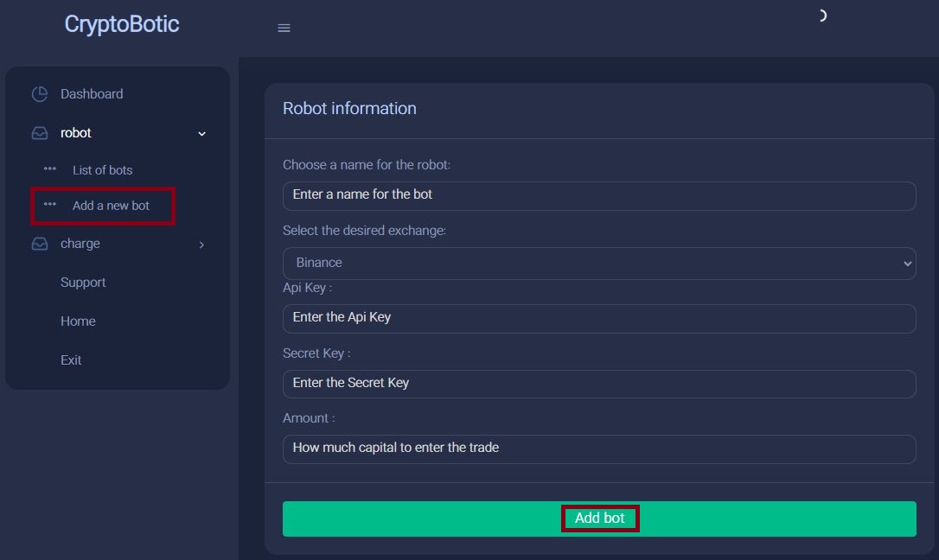This screenshot has height=560, width=939.
Task: Click the Dashboard pie chart icon
Action: coord(40,94)
